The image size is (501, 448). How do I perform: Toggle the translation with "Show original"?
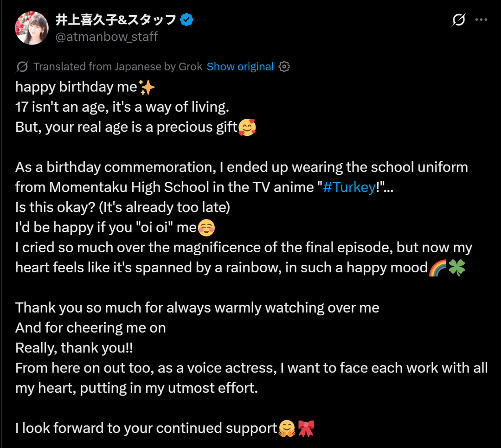(x=240, y=67)
